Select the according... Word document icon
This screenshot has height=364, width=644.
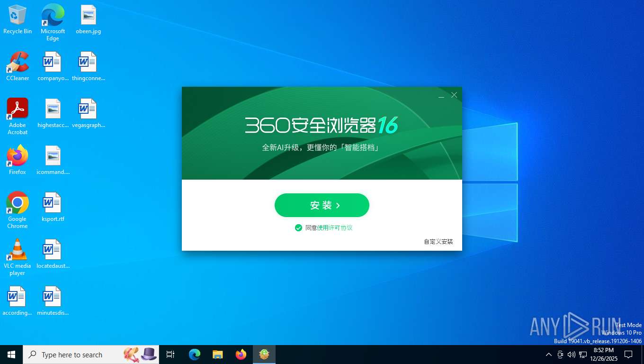[x=18, y=301]
